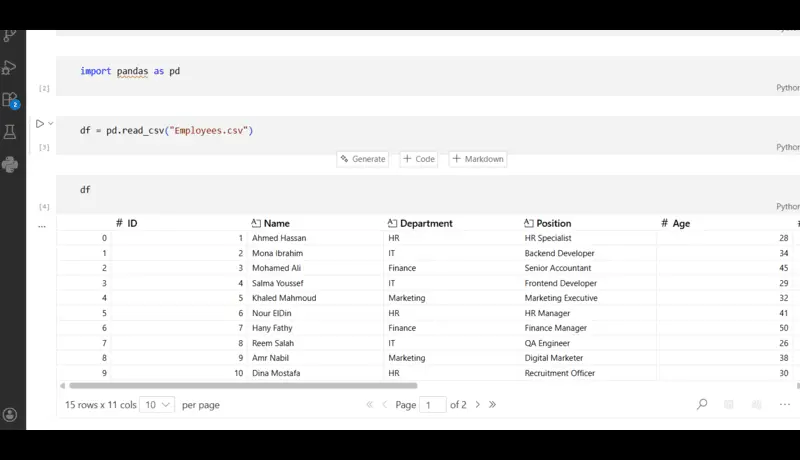Image resolution: width=800 pixels, height=460 pixels.
Task: Select cell Marketing Executive
Action: [561, 298]
